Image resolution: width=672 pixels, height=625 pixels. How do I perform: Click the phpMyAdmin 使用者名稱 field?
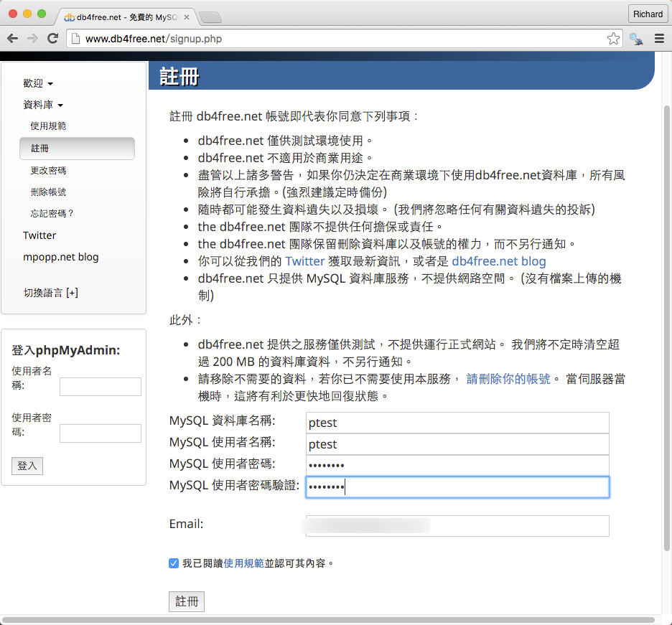pos(101,386)
